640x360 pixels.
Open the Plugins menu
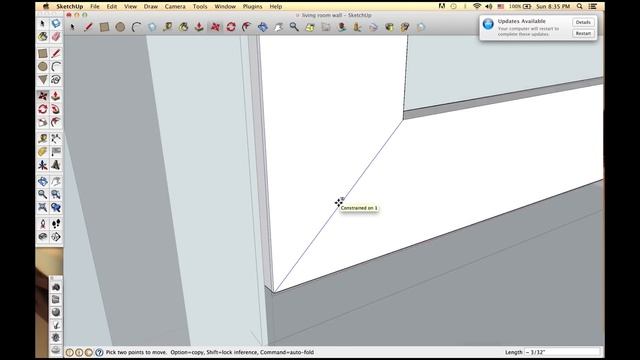[253, 7]
